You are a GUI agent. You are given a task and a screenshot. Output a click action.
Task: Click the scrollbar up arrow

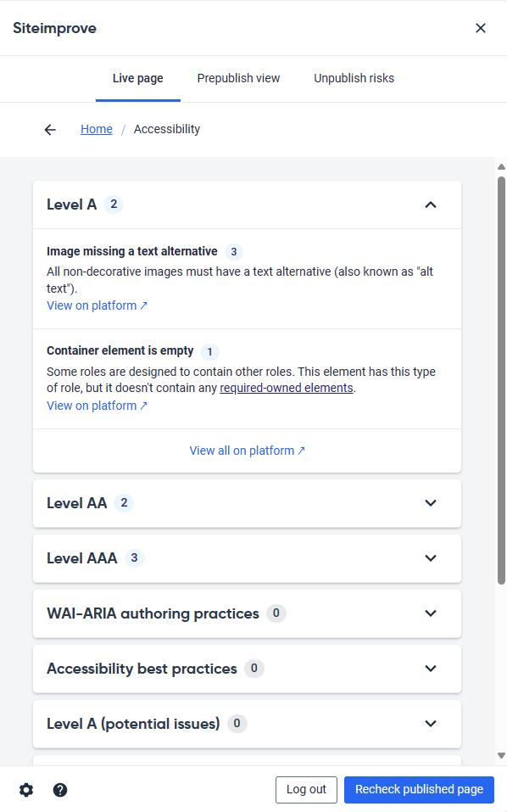[x=501, y=167]
